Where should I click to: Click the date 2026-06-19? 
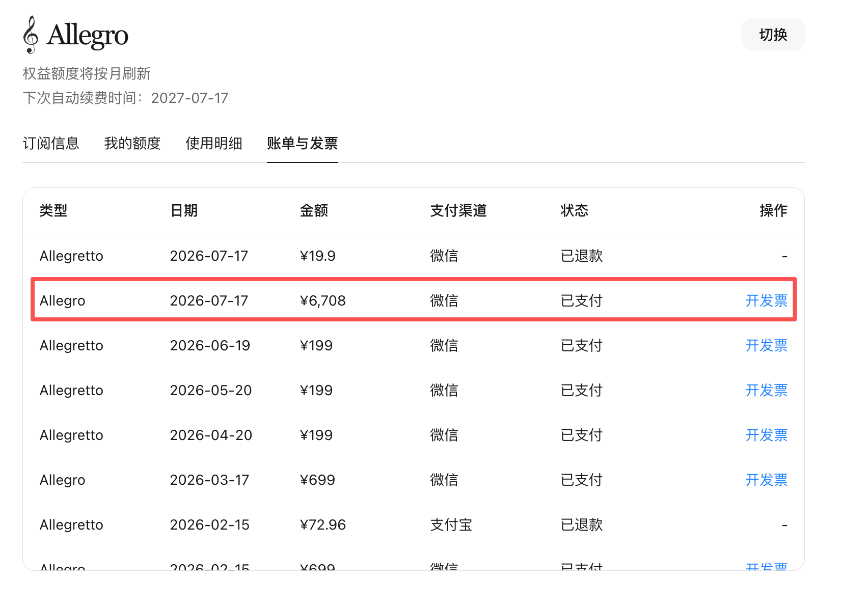coord(210,345)
